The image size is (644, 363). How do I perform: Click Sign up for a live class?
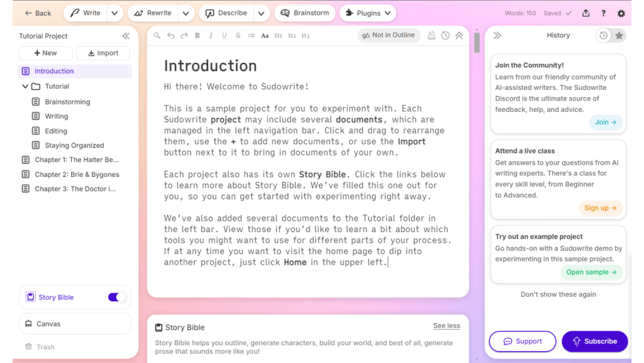[x=601, y=208]
